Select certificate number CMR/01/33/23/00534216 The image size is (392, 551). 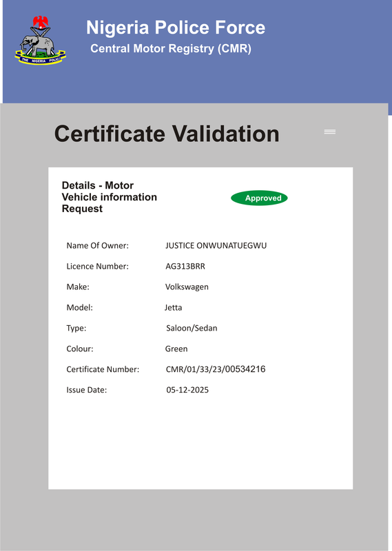coord(216,369)
